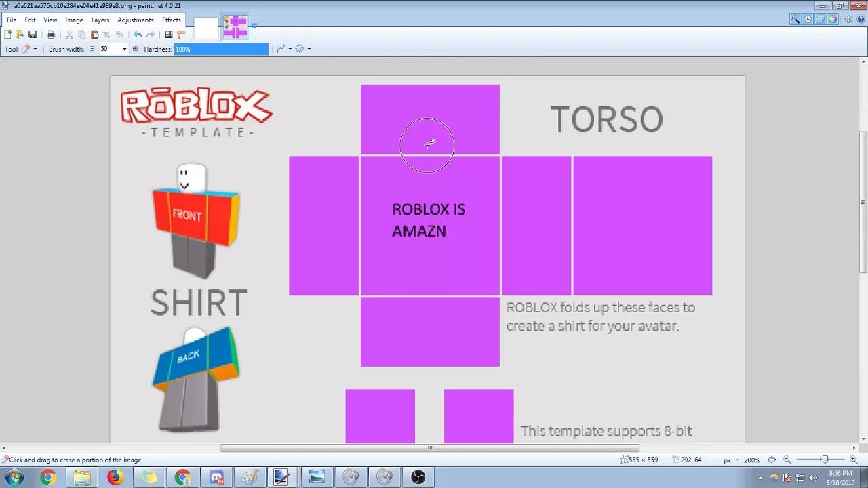Open the Help question mark icon
The width and height of the screenshot is (868, 488).
(861, 20)
